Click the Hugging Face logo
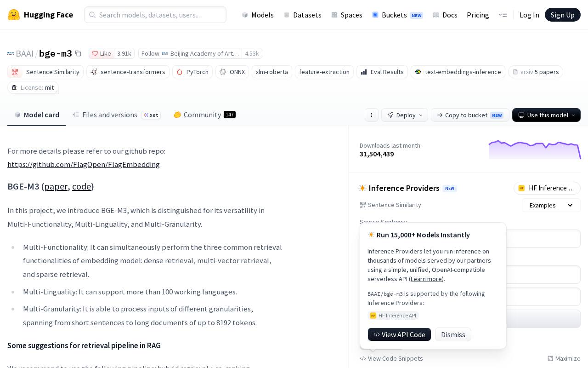 [x=40, y=15]
